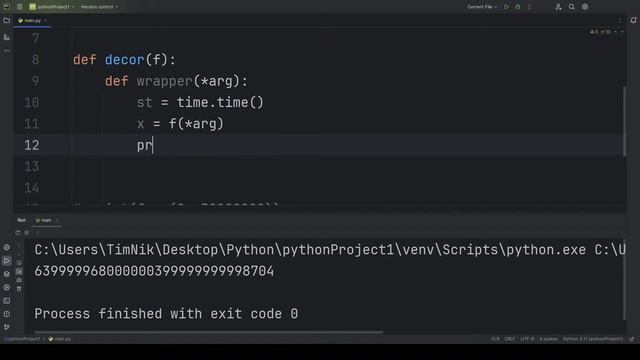Open the Project tool window folder icon
Image resolution: width=640 pixels, height=360 pixels.
[7, 20]
